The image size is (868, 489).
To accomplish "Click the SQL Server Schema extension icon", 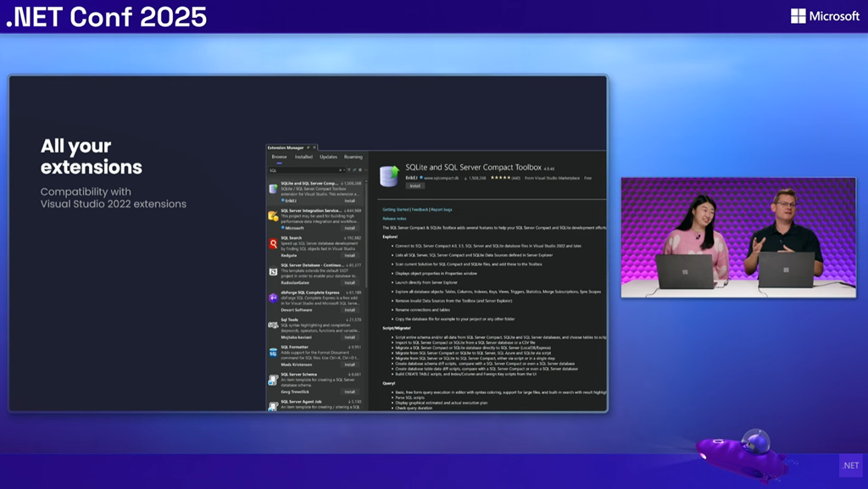I will point(273,380).
